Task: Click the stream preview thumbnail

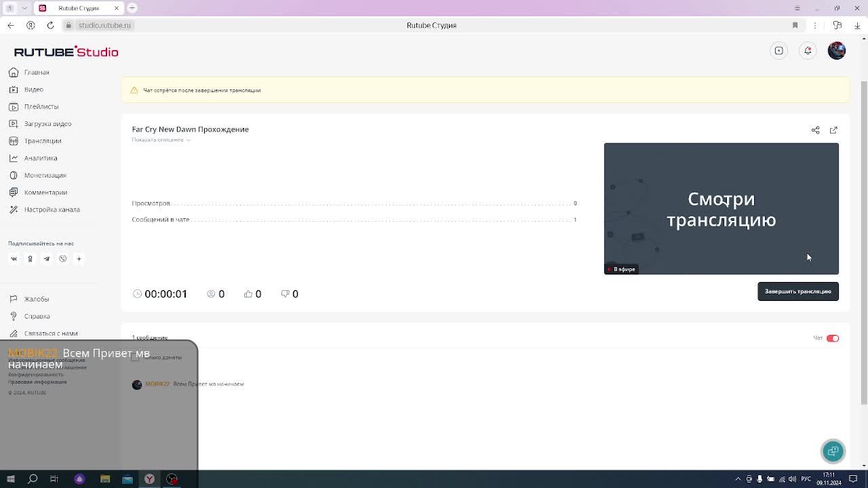Action: 722,209
